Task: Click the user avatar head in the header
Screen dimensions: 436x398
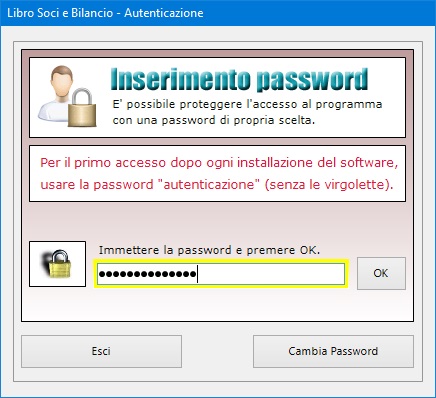Action: 62,80
